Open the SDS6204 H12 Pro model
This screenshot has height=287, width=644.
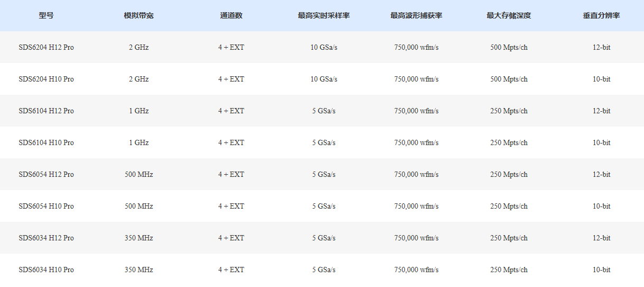pyautogui.click(x=46, y=47)
